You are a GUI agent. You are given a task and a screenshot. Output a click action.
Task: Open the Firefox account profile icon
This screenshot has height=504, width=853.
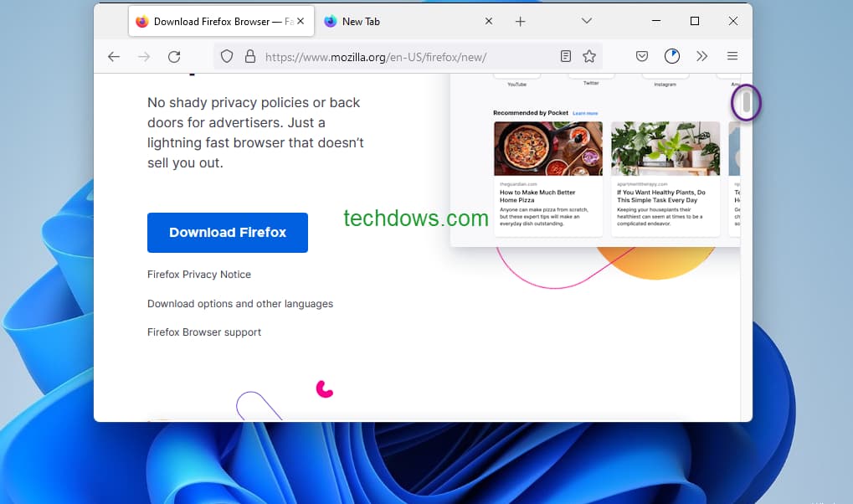672,56
